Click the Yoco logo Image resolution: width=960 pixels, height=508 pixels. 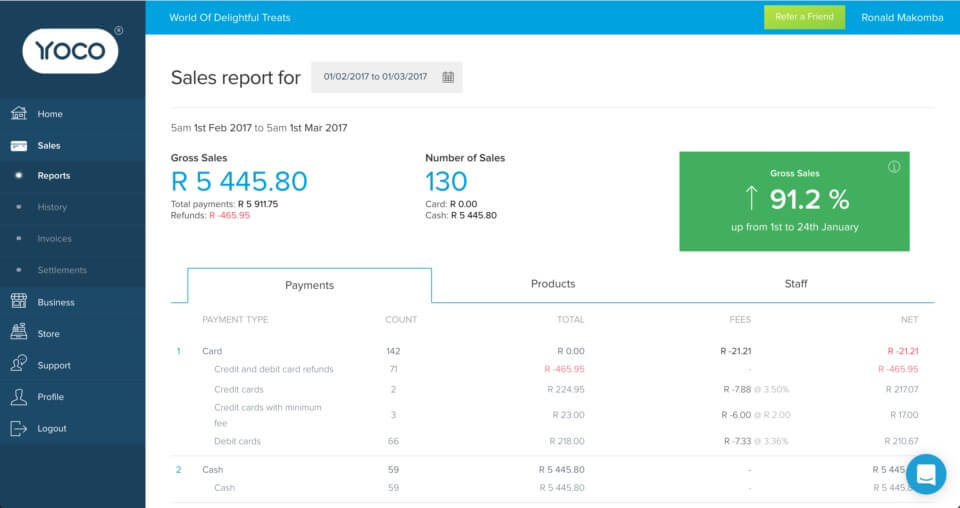click(70, 51)
